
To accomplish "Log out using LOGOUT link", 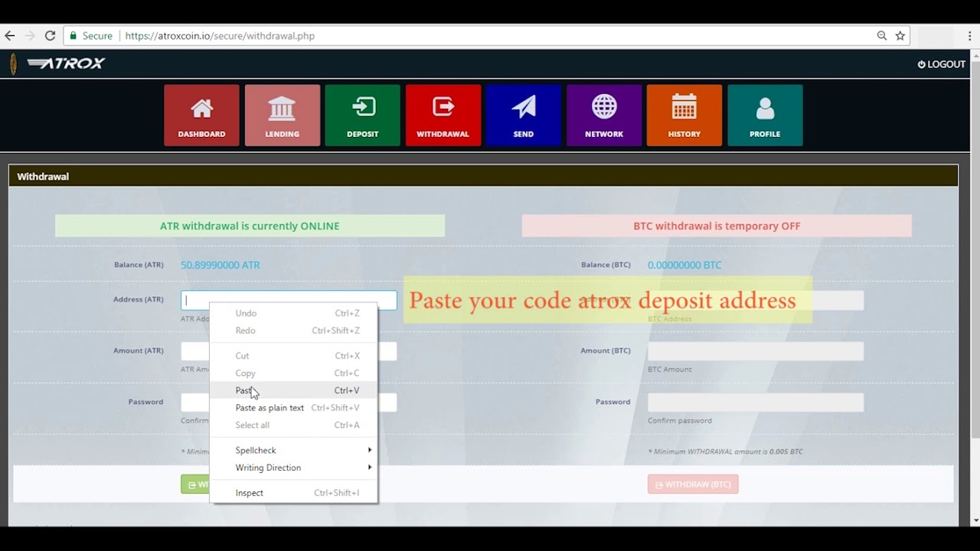I will (942, 64).
